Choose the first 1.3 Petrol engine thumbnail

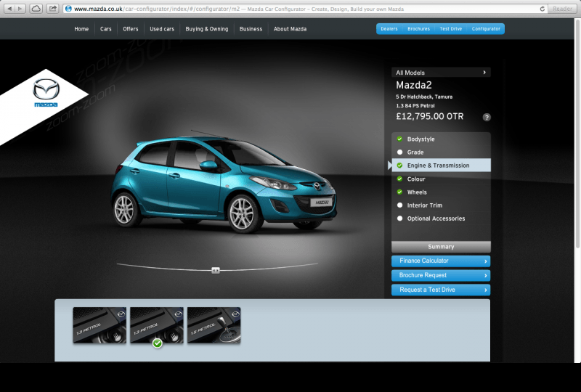(x=99, y=325)
